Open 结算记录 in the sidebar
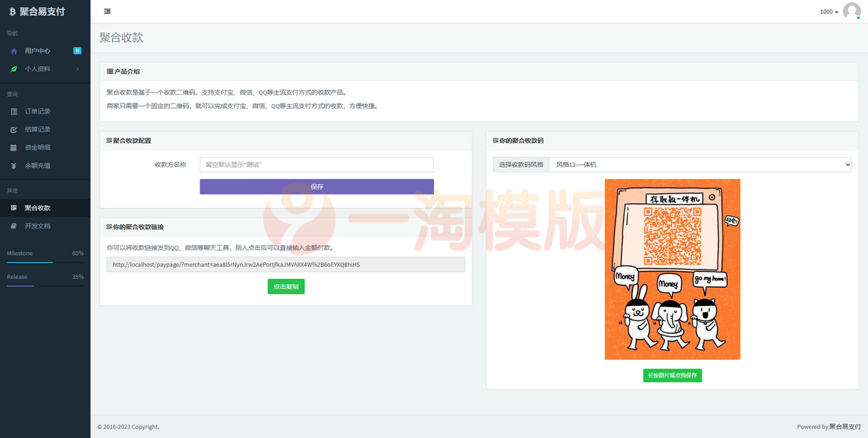868x438 pixels. coord(45,130)
